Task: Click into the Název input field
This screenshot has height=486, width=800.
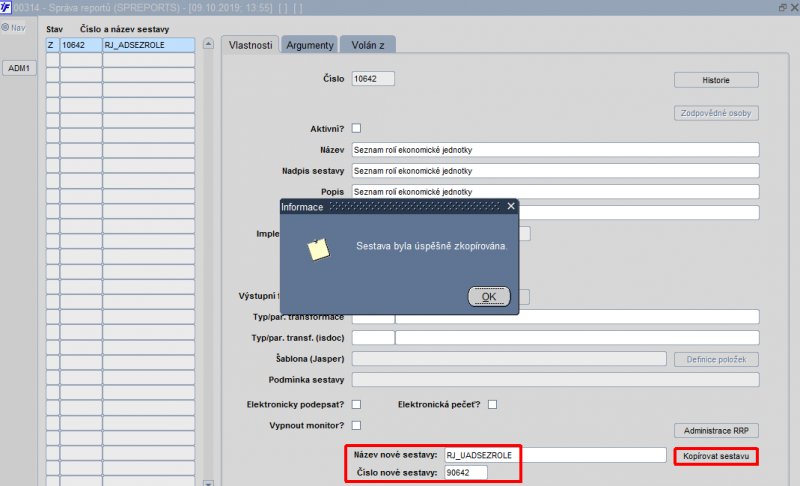Action: [x=555, y=150]
